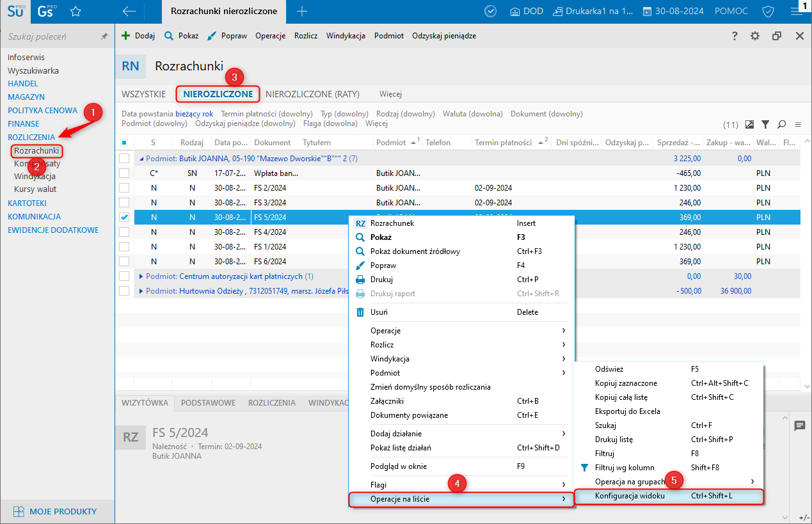Click the filter funnel icon above list
Screen dimensions: 812x524
pyautogui.click(x=765, y=124)
